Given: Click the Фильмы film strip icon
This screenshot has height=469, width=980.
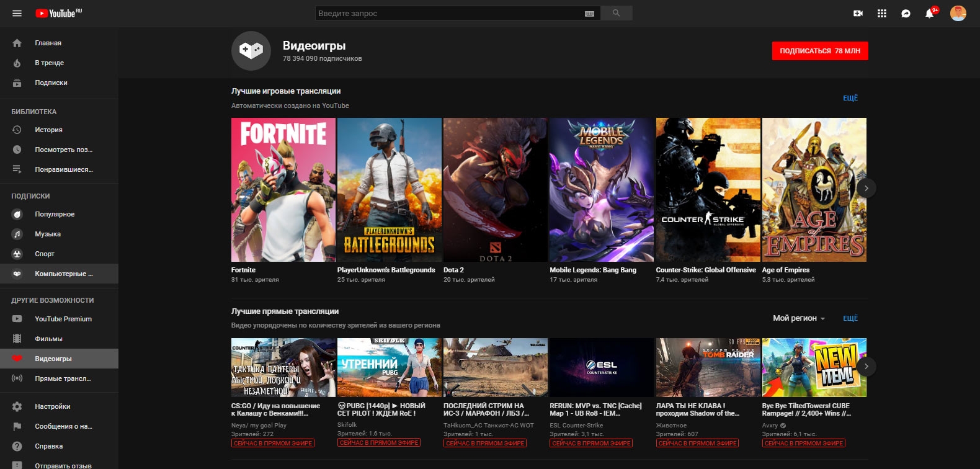Looking at the screenshot, I should coord(17,339).
